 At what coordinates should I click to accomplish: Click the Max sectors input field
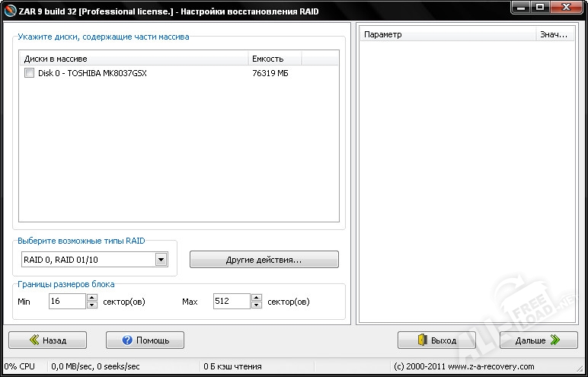coord(231,302)
